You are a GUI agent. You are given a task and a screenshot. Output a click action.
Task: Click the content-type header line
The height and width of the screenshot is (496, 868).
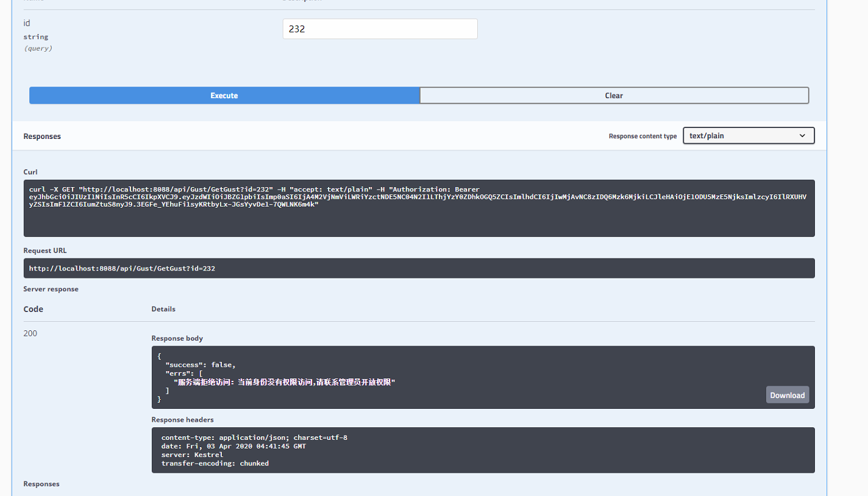pos(254,438)
